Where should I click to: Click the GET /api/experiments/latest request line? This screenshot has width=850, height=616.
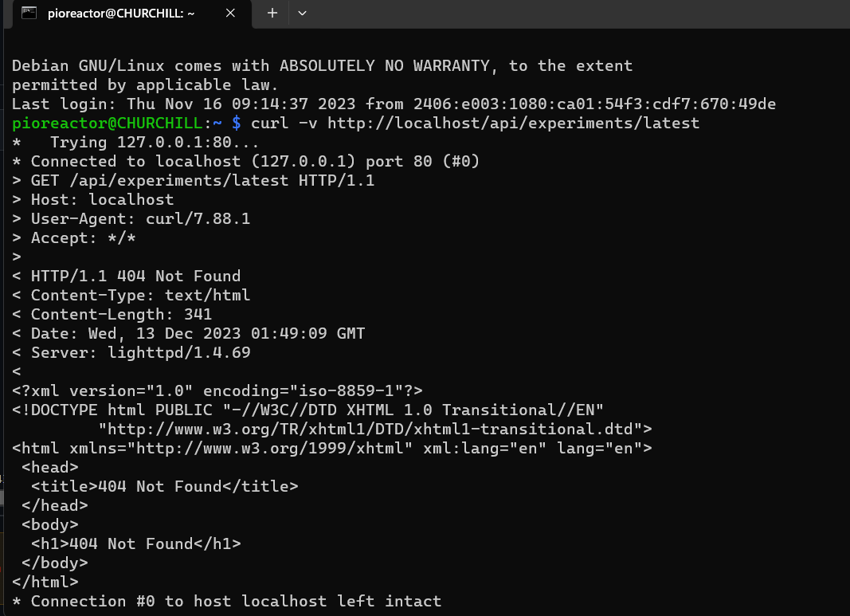(193, 181)
